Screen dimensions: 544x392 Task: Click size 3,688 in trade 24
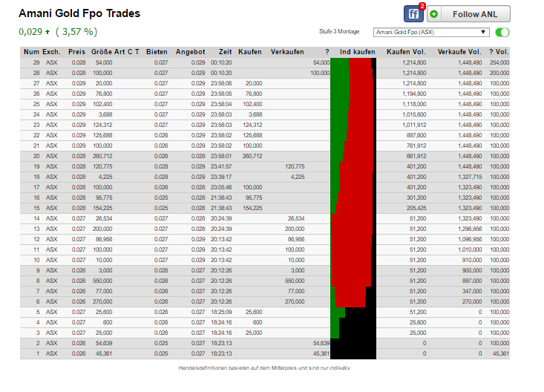(x=105, y=114)
